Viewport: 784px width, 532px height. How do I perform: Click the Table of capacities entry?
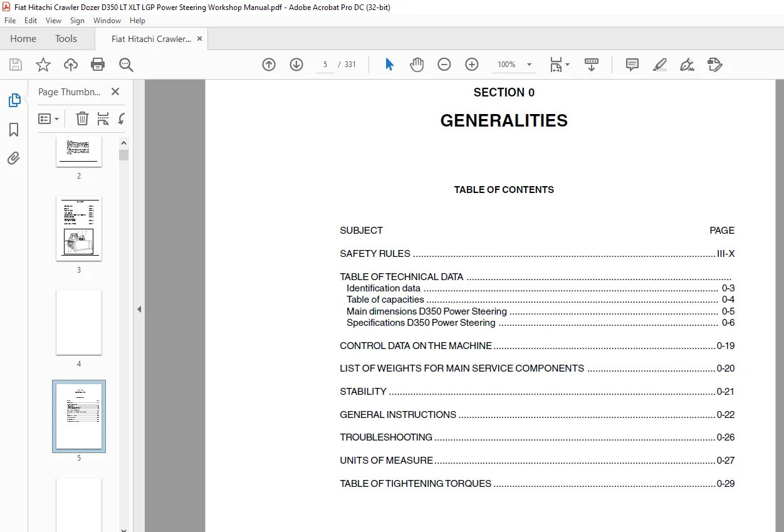[x=540, y=300]
